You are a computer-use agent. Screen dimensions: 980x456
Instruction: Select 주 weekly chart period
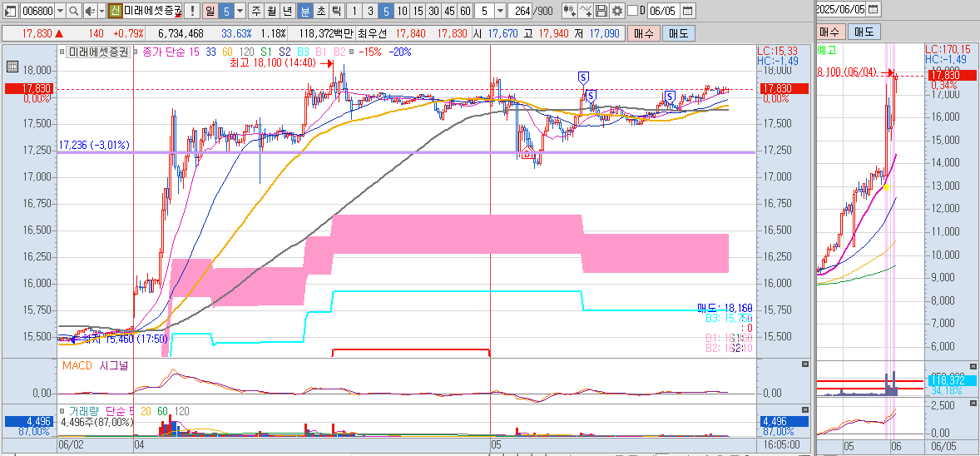[x=255, y=11]
